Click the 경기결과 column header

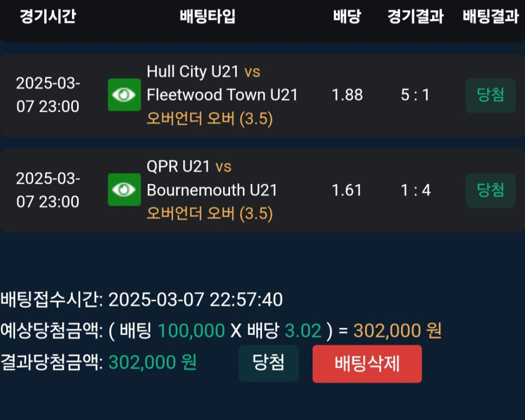[x=415, y=17]
